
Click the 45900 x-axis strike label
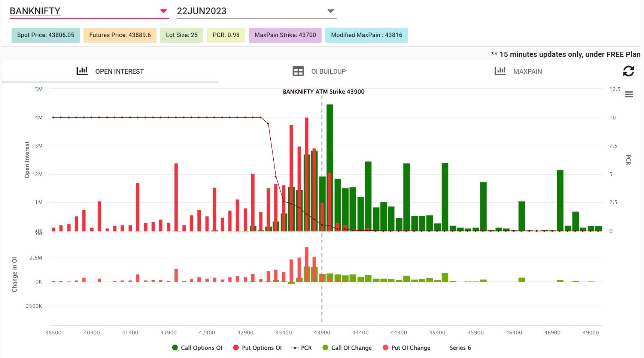(476, 333)
